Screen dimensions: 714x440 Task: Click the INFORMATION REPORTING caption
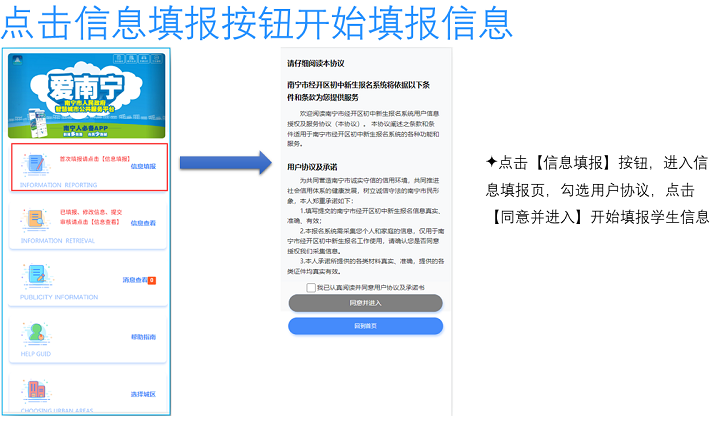58,185
